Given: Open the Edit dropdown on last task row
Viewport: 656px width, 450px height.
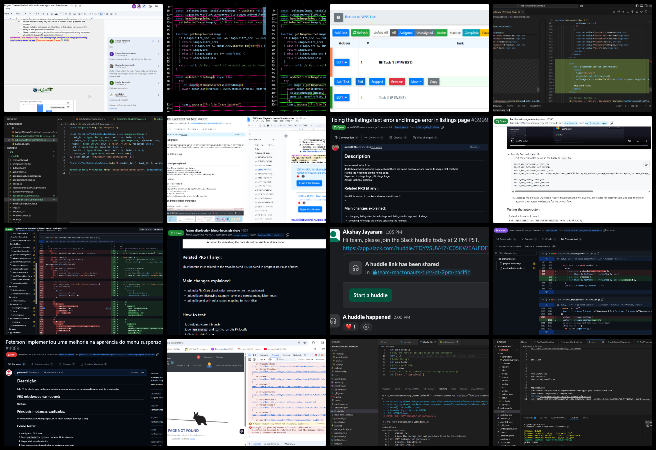Looking at the screenshot, I should (x=340, y=98).
